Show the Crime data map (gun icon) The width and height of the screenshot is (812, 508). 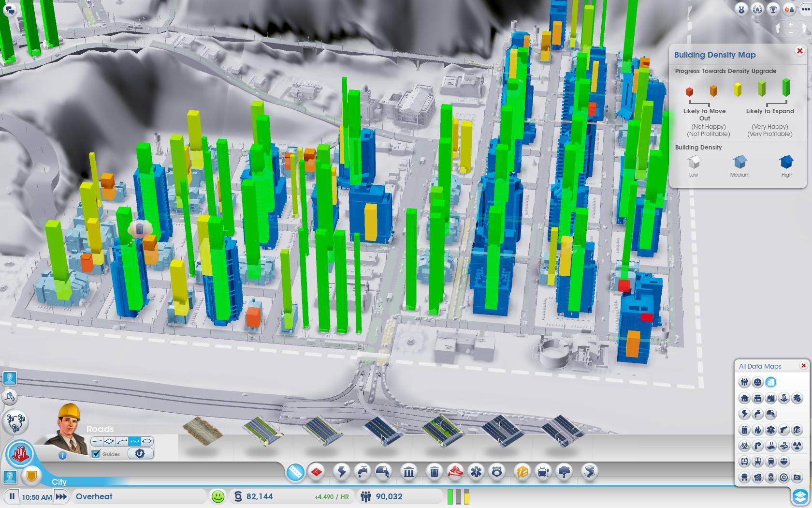[783, 430]
